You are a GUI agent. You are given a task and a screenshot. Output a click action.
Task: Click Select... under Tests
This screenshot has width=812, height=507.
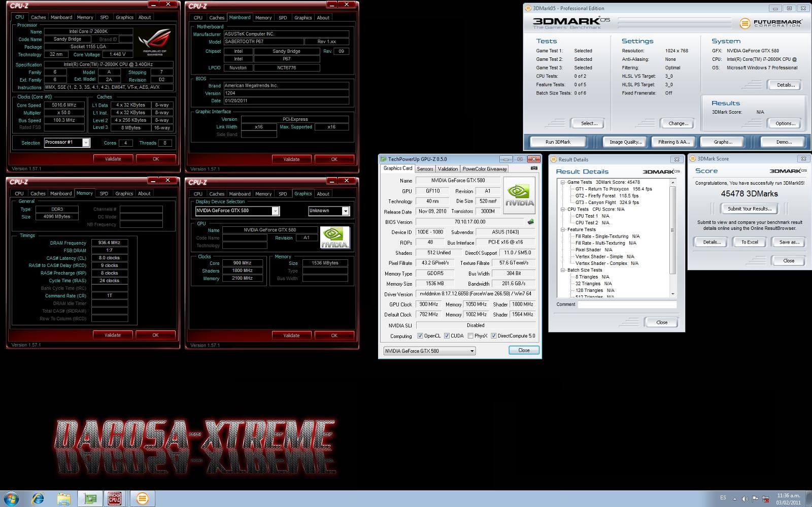click(x=589, y=123)
